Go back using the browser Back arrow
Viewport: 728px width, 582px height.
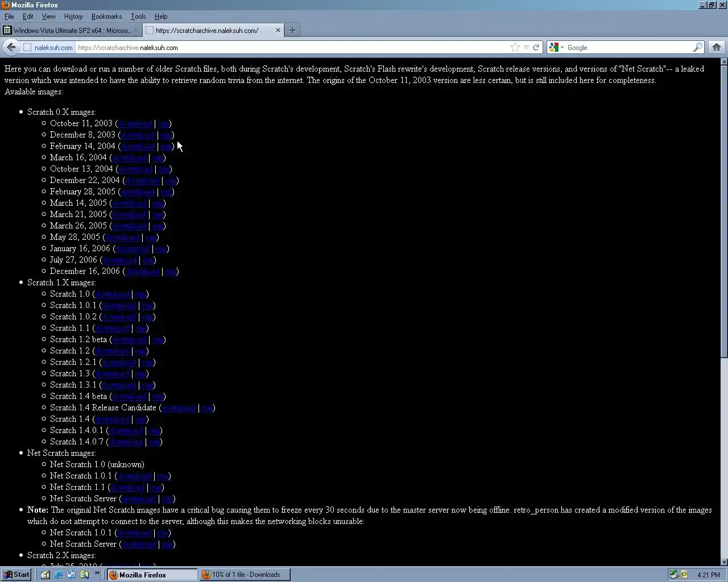coord(11,47)
